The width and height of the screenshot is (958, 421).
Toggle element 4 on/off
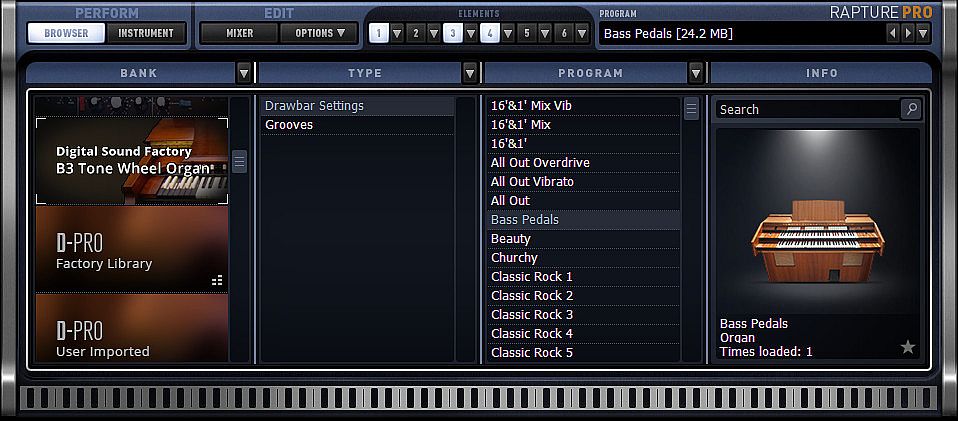click(489, 33)
